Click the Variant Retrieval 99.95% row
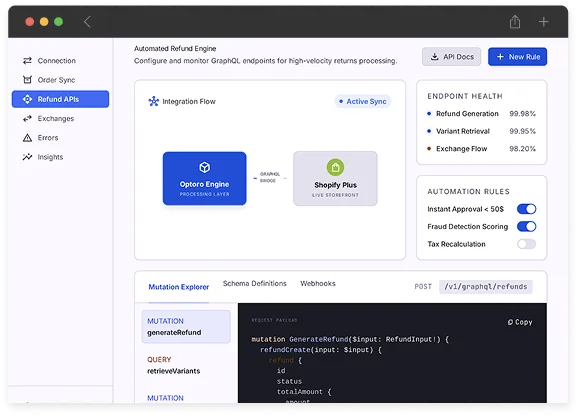Viewport: 579px width, 416px height. 482,131
